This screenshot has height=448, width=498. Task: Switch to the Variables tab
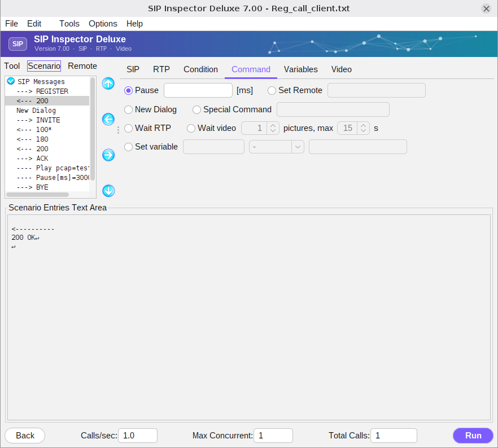coord(300,69)
